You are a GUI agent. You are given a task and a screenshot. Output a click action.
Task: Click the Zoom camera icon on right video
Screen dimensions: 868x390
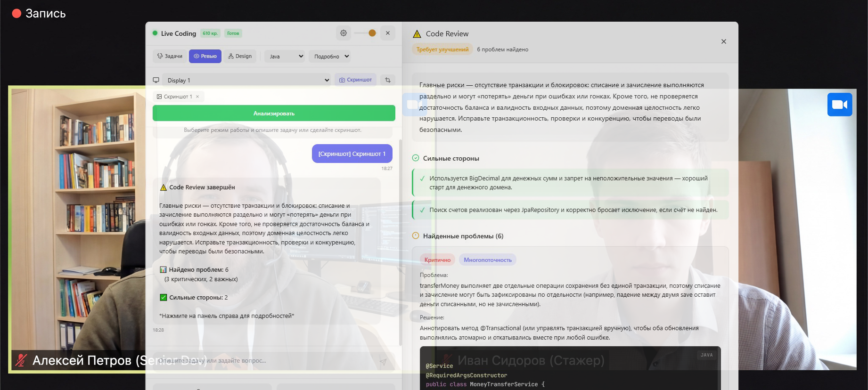point(839,105)
